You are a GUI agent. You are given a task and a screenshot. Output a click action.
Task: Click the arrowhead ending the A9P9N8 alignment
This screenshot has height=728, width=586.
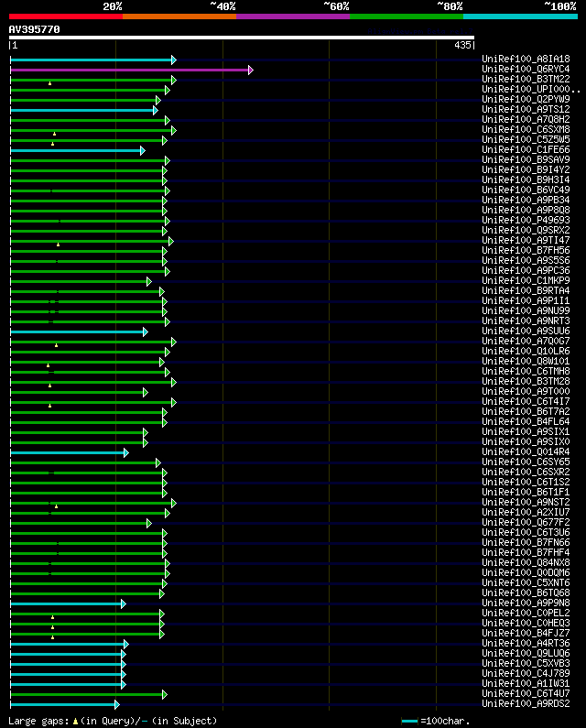tap(123, 603)
